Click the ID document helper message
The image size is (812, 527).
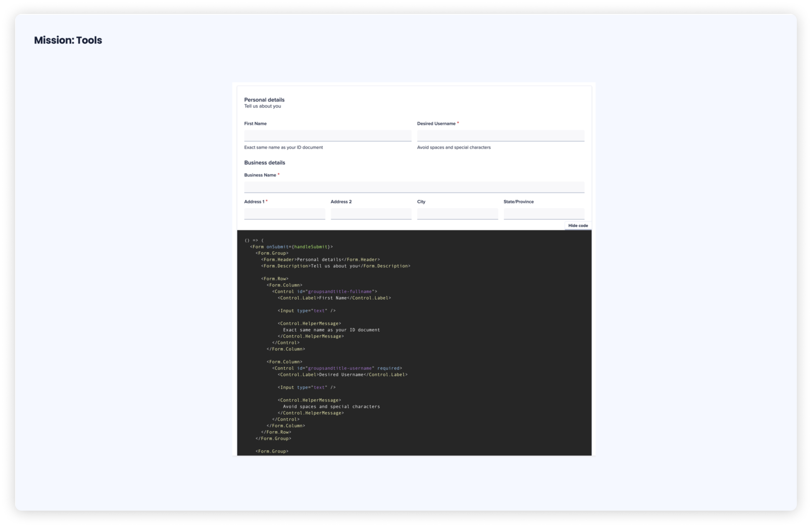[x=283, y=147]
